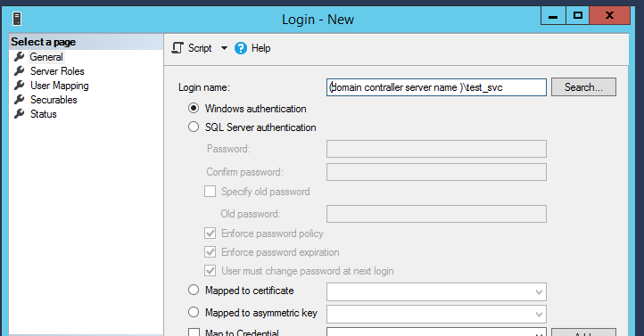This screenshot has height=336, width=644.
Task: Minimize the Login - New window
Action: pos(553,16)
